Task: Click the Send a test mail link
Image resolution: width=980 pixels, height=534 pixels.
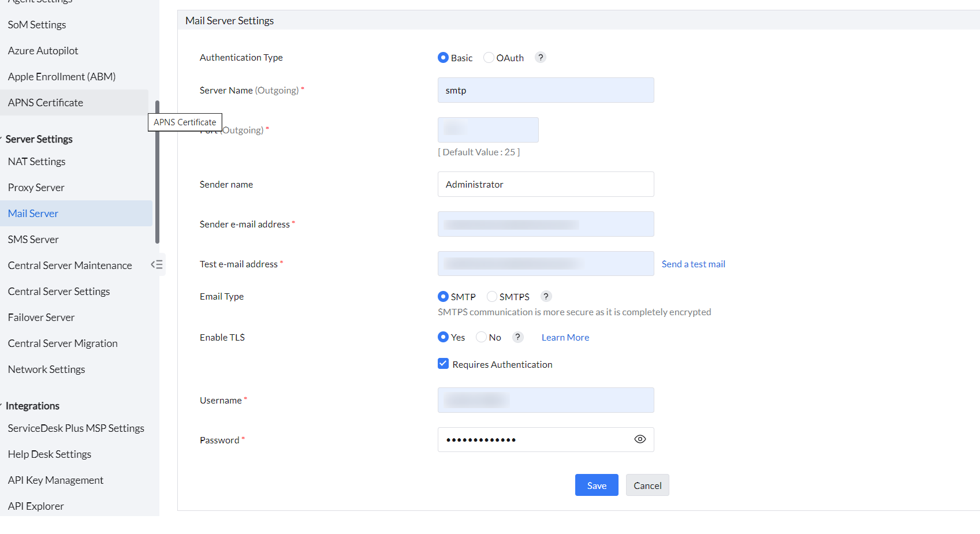Action: [693, 264]
